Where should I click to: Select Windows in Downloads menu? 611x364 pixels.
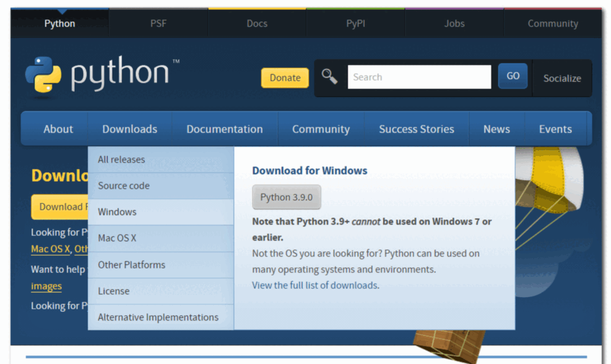(x=161, y=212)
